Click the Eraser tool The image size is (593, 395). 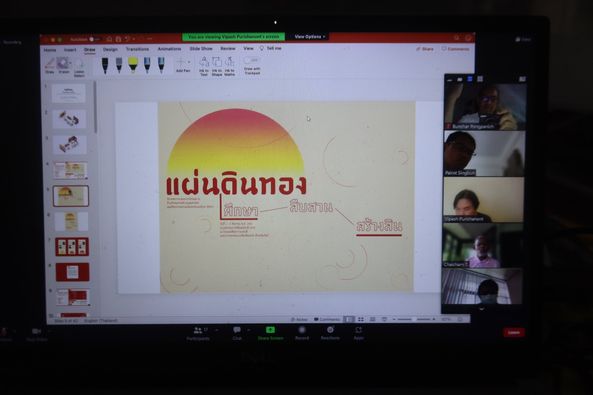click(64, 65)
